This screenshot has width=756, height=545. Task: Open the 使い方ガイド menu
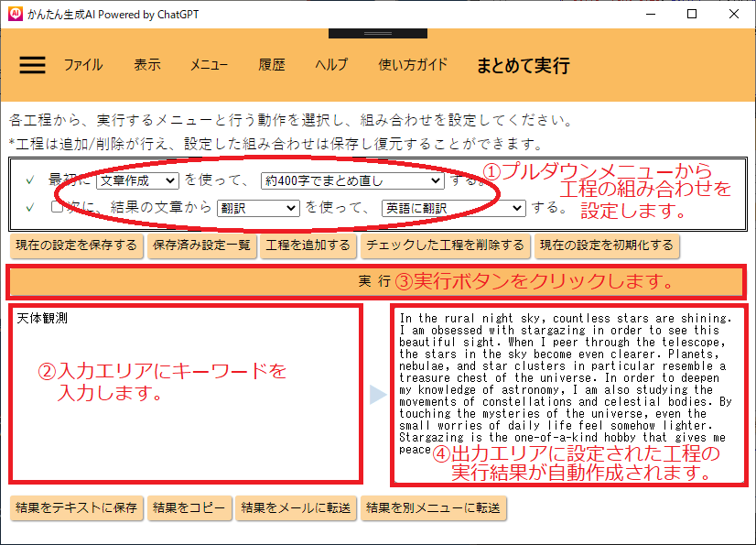pos(413,65)
